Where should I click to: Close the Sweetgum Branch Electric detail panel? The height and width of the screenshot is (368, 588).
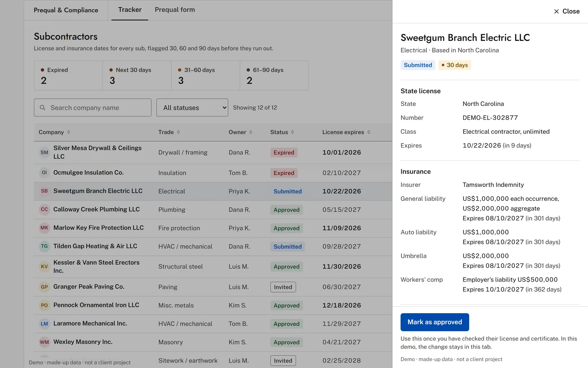coord(566,11)
